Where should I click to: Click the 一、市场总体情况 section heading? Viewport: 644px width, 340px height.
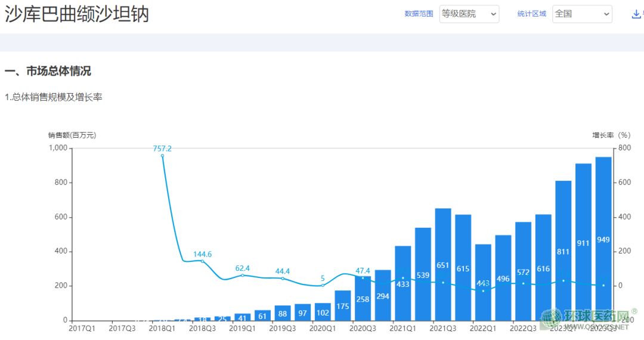pyautogui.click(x=48, y=72)
